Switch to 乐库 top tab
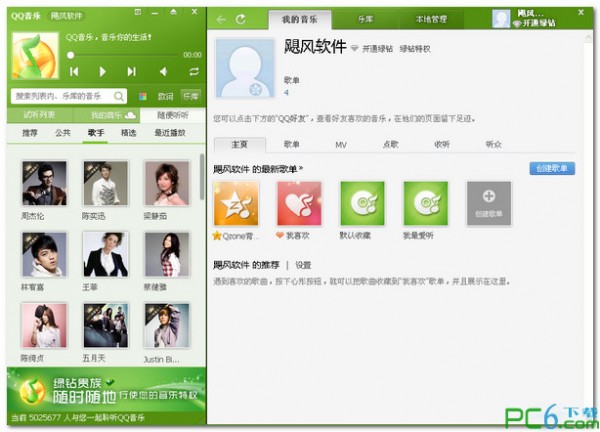 pos(365,19)
